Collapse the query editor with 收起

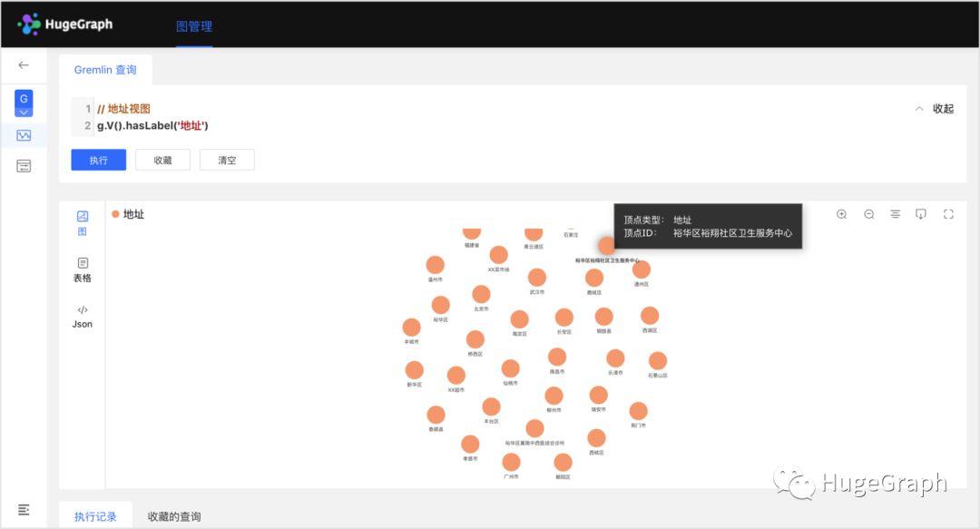point(935,109)
